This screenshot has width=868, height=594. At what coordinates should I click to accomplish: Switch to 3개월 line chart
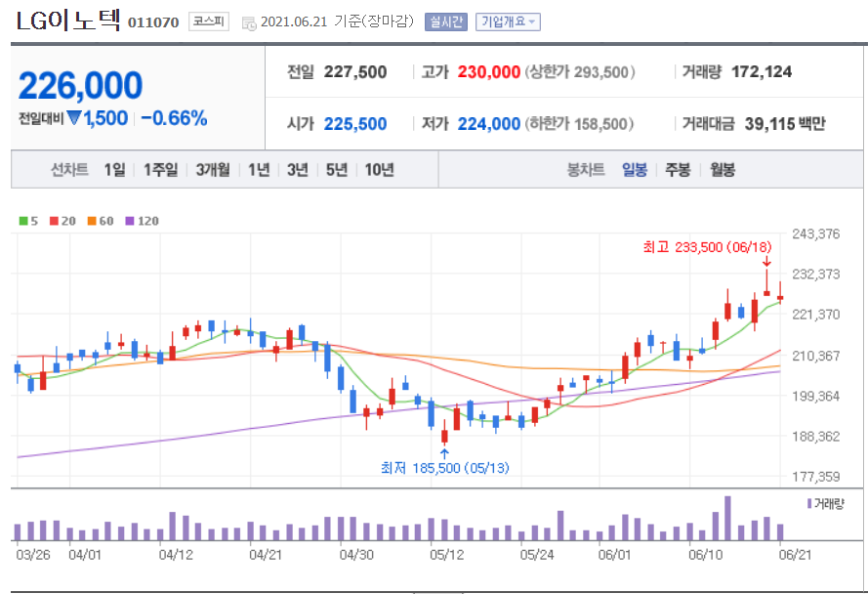213,170
